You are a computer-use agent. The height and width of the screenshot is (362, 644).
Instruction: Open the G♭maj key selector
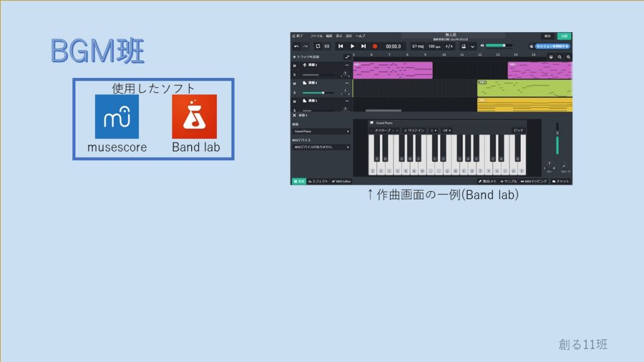418,47
